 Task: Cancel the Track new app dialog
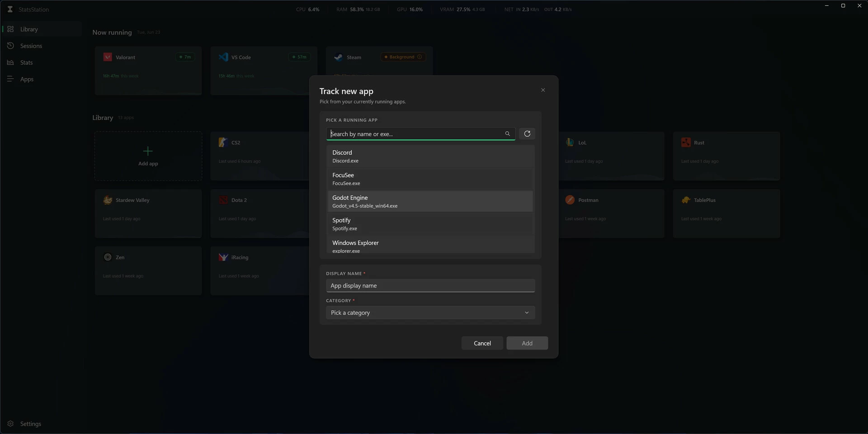pos(482,343)
